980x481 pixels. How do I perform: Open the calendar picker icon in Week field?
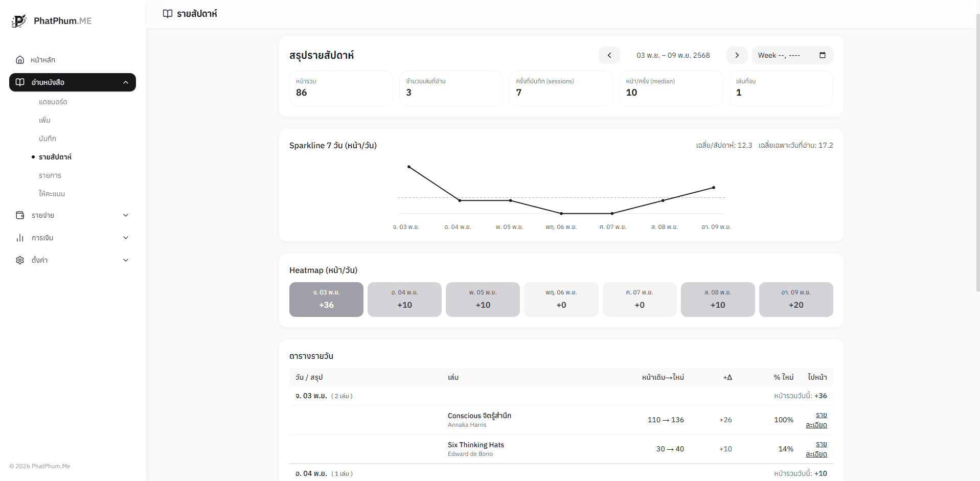[822, 55]
